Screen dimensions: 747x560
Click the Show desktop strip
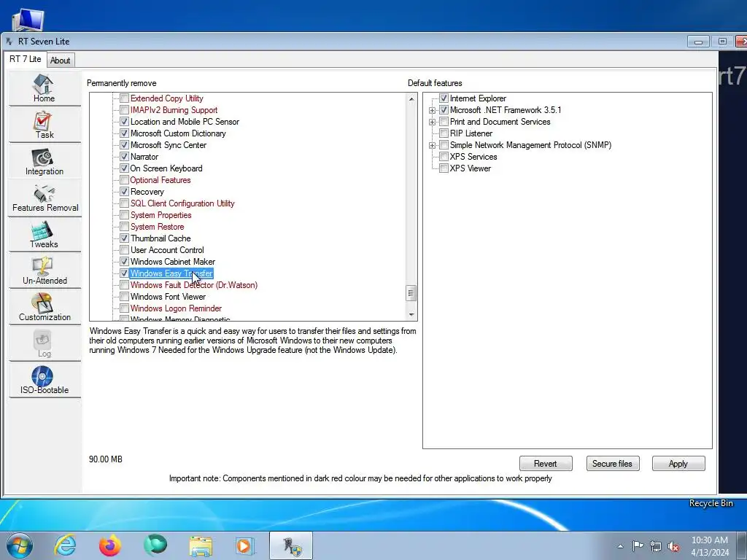[x=742, y=545]
